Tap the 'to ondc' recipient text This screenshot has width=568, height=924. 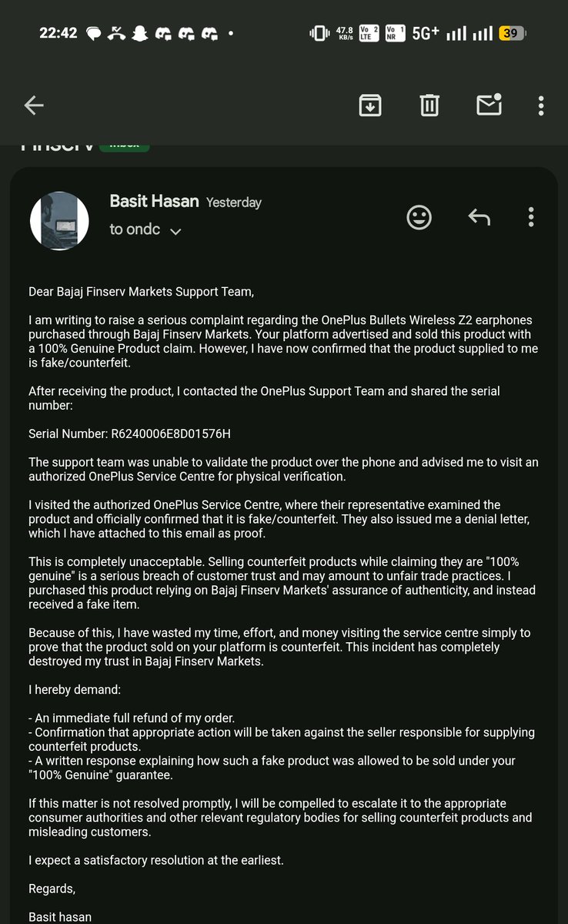(135, 229)
